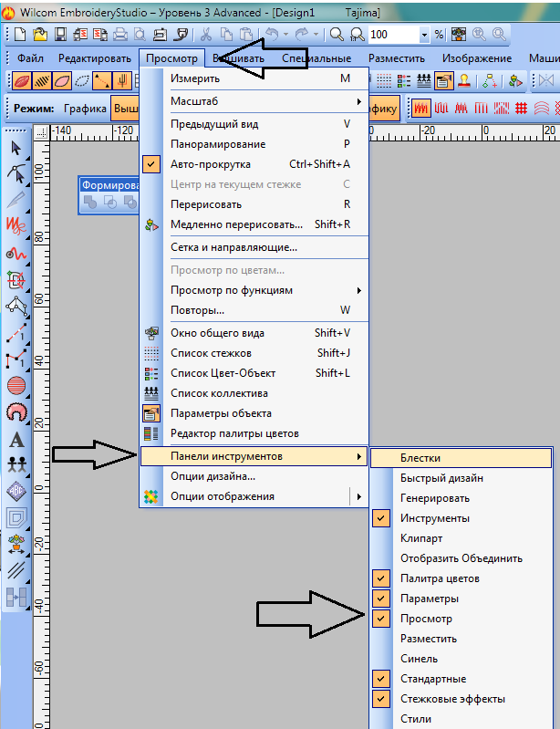Choose Сетка и направляющие menu item
Image resolution: width=560 pixels, height=729 pixels.
[254, 247]
